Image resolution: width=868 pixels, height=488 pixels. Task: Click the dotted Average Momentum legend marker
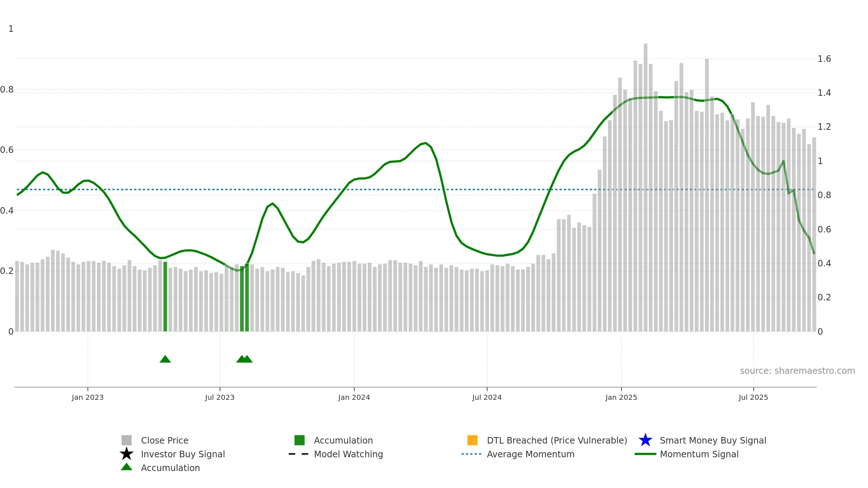coord(472,454)
